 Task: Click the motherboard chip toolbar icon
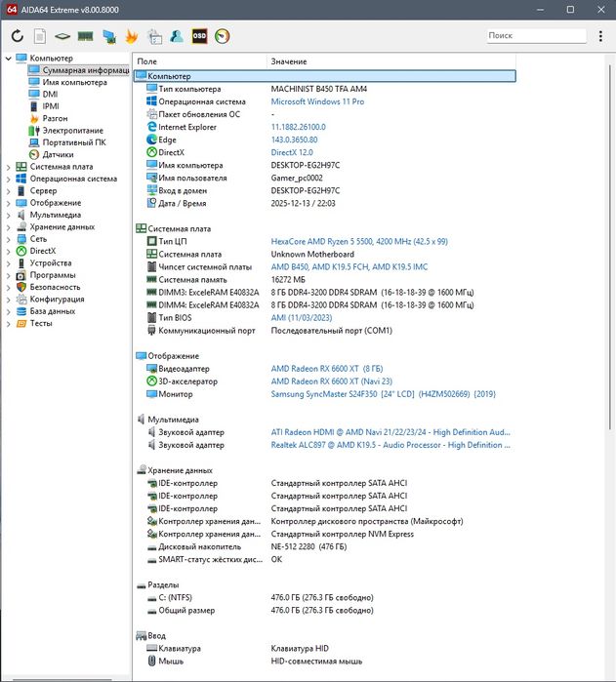tap(62, 36)
